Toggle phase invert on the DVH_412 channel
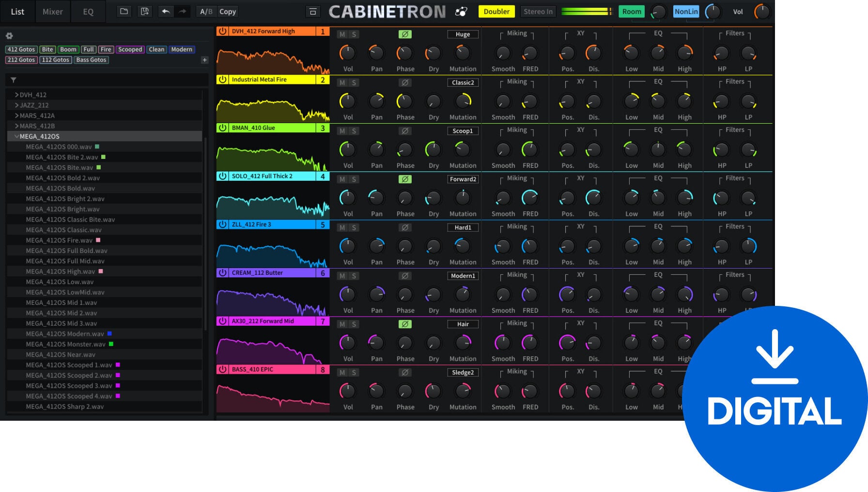 pos(405,34)
